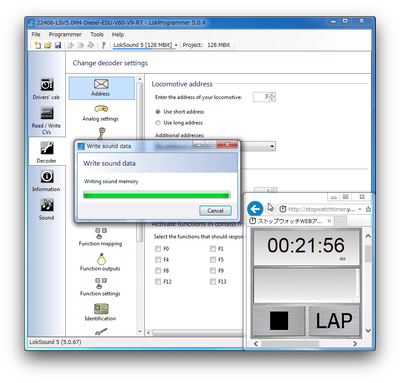
Task: Open the Sound section
Action: [x=46, y=209]
